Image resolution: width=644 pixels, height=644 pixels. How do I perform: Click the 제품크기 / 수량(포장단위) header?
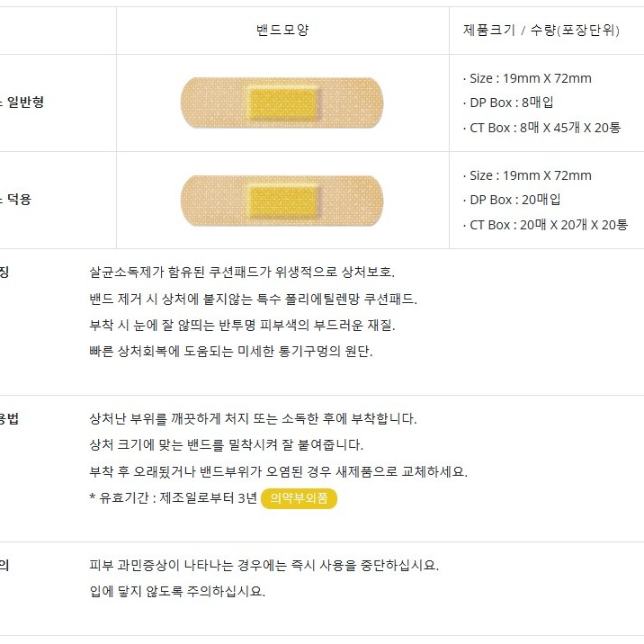coord(541,30)
